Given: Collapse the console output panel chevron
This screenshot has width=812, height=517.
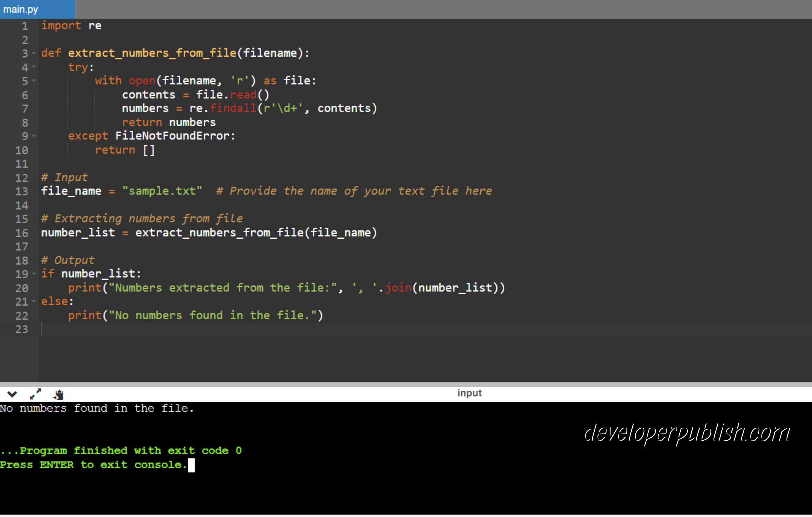Looking at the screenshot, I should pyautogui.click(x=12, y=394).
